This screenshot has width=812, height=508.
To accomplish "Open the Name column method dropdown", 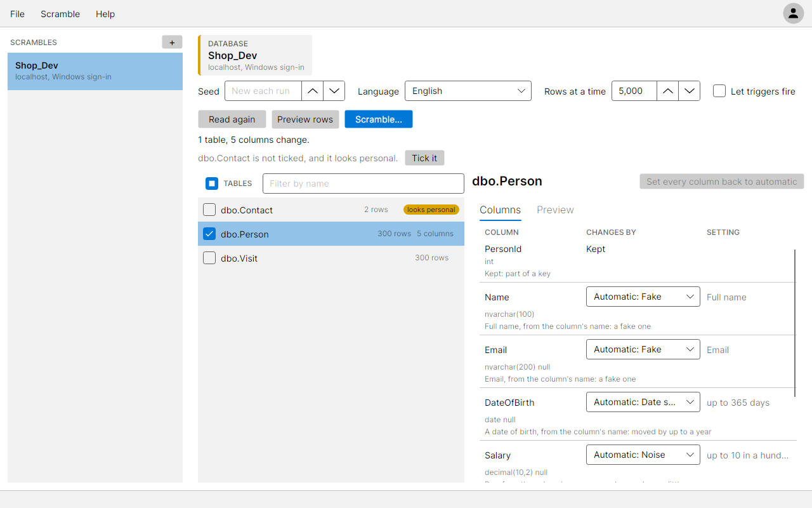I will [643, 297].
